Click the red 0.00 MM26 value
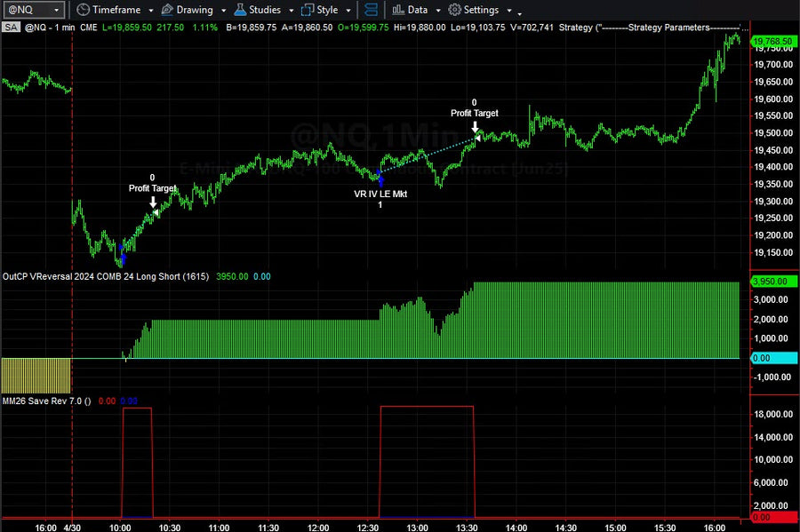800x532 pixels. coord(108,401)
